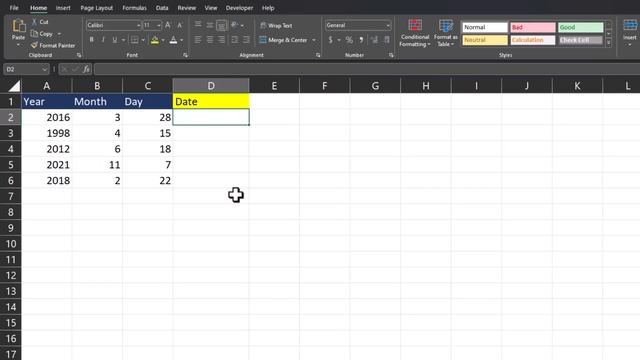
Task: Open the Insert Function fx button
Action: pos(87,69)
